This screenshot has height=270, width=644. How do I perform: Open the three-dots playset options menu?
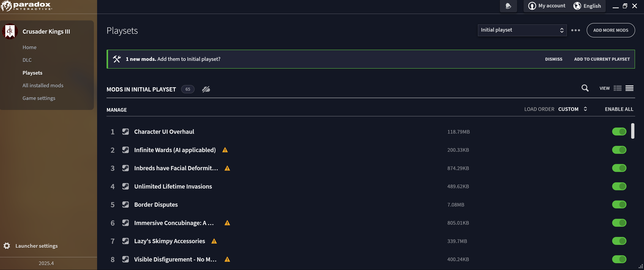point(575,30)
